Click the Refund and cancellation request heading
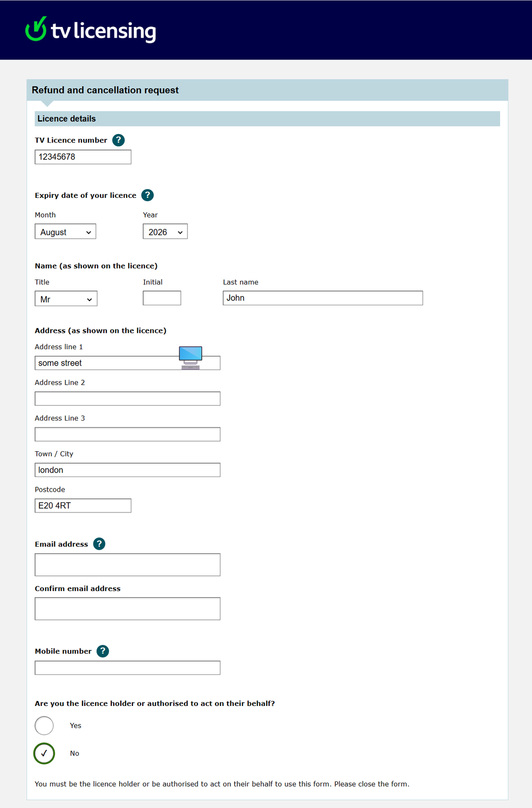The width and height of the screenshot is (532, 808). coord(105,90)
